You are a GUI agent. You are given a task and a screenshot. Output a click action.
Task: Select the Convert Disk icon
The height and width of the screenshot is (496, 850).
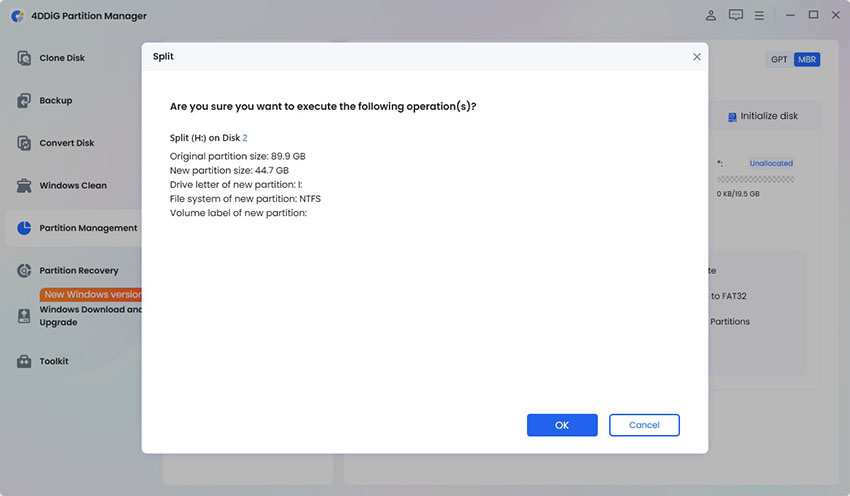[24, 143]
